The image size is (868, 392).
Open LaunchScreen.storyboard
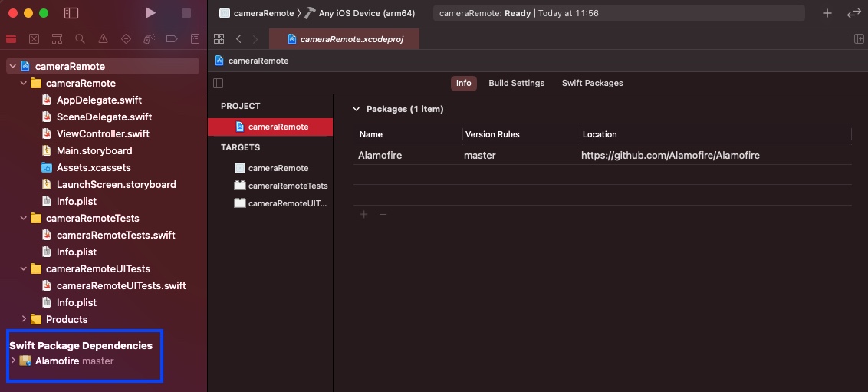pos(117,184)
